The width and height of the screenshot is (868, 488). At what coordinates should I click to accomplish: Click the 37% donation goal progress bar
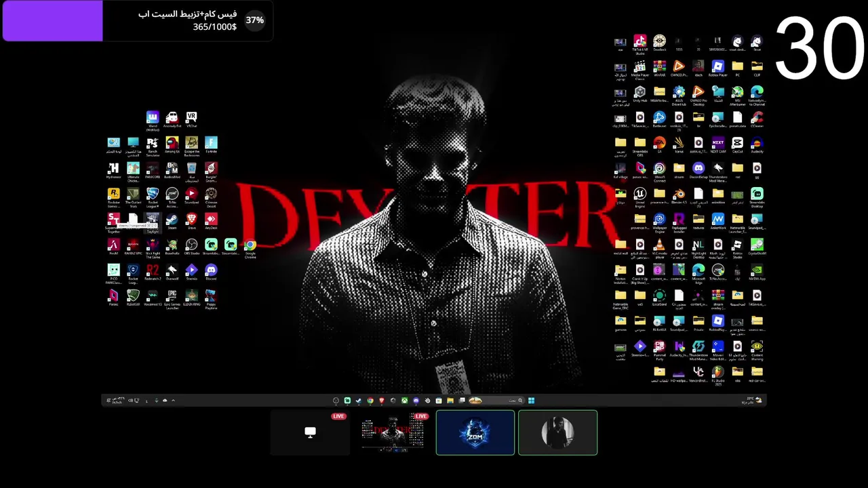(137, 20)
